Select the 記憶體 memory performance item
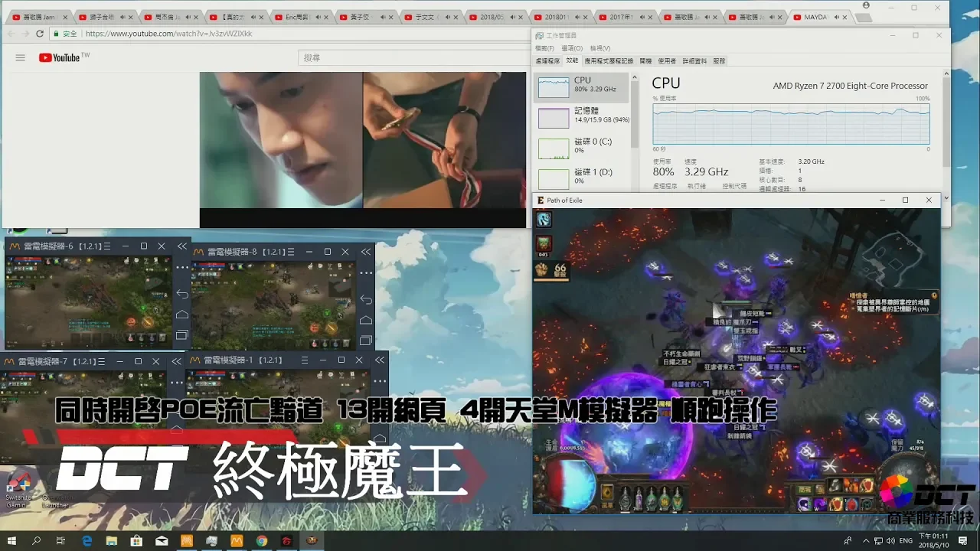This screenshot has width=980, height=551. click(581, 117)
